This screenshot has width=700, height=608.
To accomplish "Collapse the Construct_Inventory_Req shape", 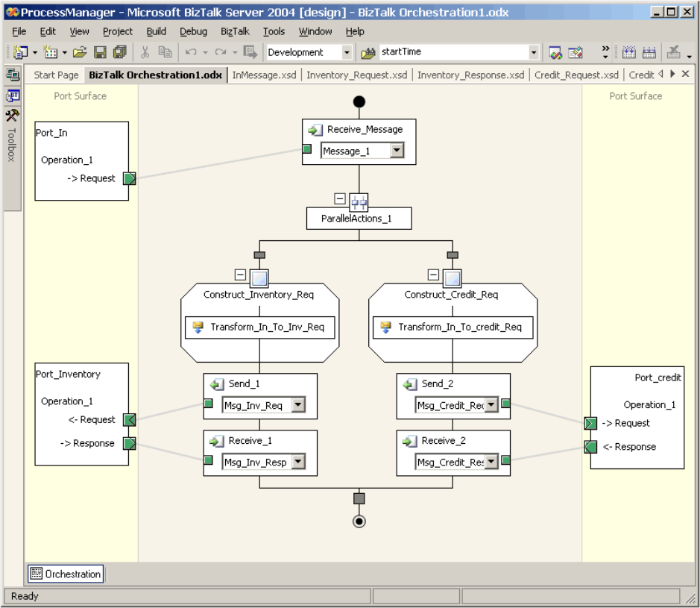I will (x=240, y=275).
